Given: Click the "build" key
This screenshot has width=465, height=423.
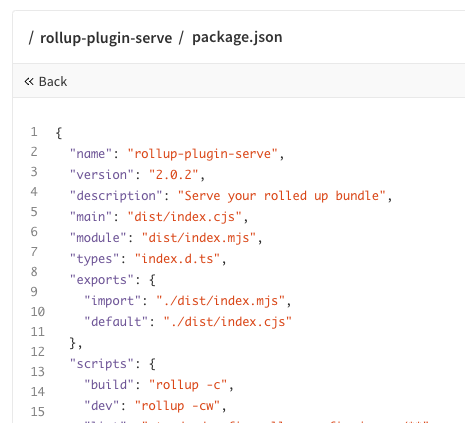Looking at the screenshot, I should click(109, 385).
